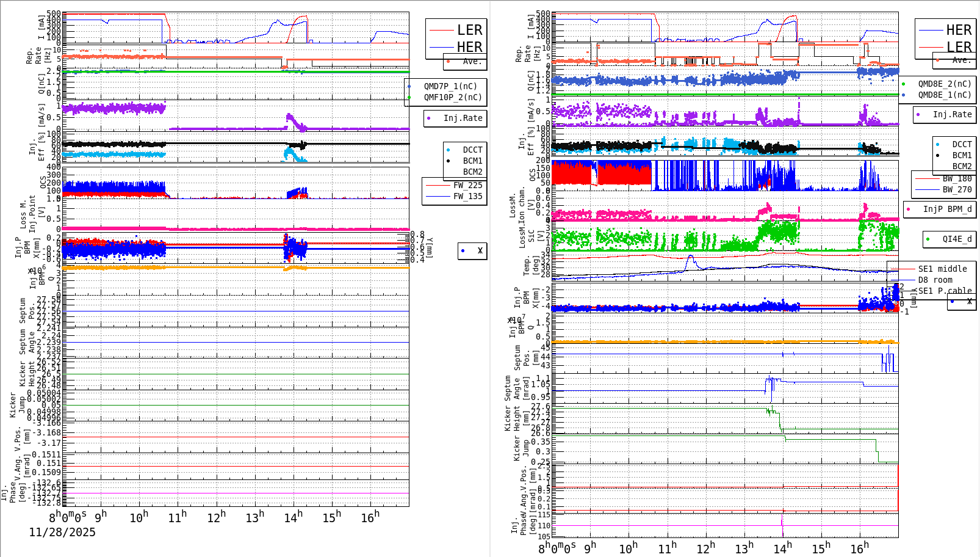Click the 16h time tick on left plot
This screenshot has width=980, height=557.
point(370,517)
